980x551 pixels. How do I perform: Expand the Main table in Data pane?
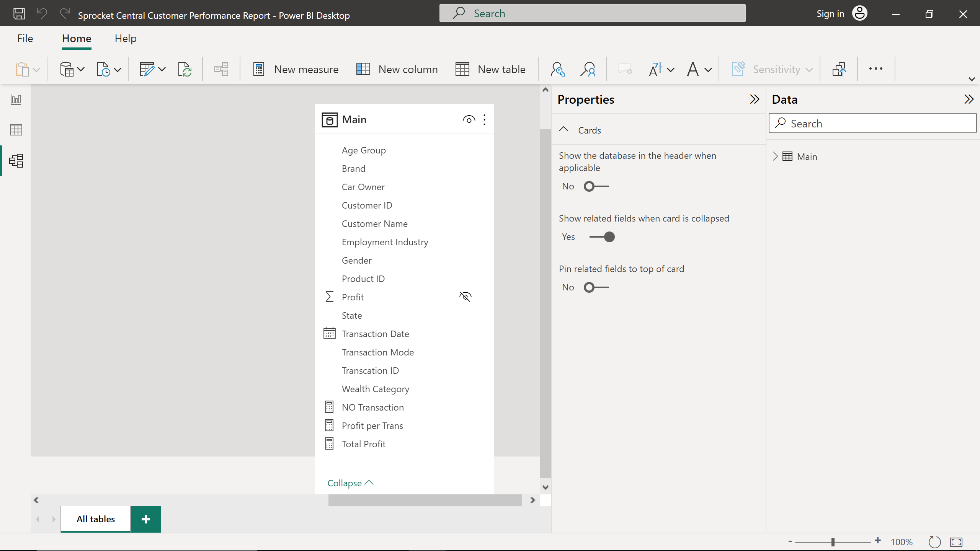click(775, 156)
